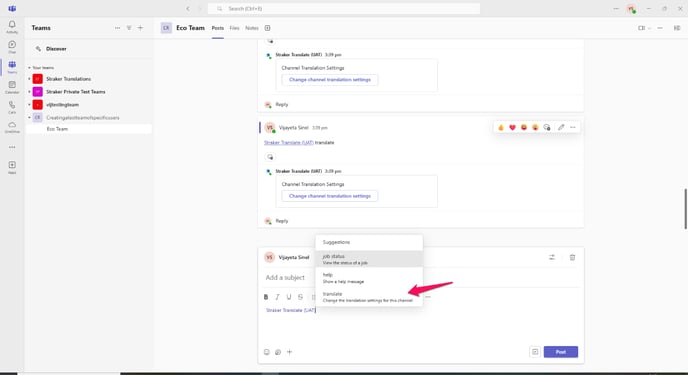Expand the Straker Private Test Teams arrow
Screen dimensions: 688x375
(29, 92)
